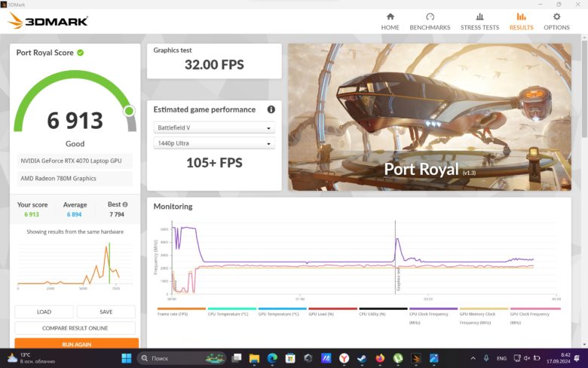Image resolution: width=588 pixels, height=368 pixels.
Task: Click the 3DMark logo
Action: pyautogui.click(x=47, y=20)
